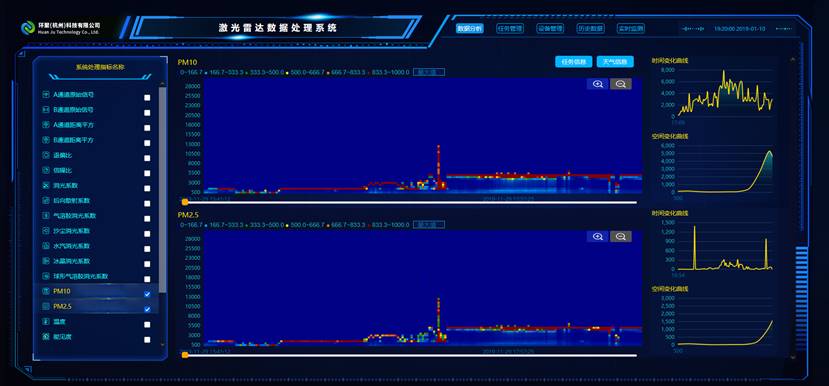Zoom in on the PM10 chart

point(597,84)
